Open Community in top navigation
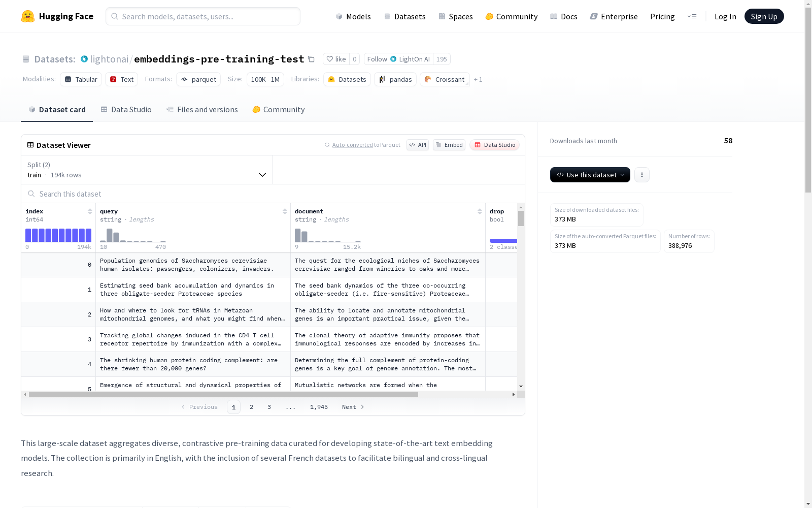 point(512,16)
